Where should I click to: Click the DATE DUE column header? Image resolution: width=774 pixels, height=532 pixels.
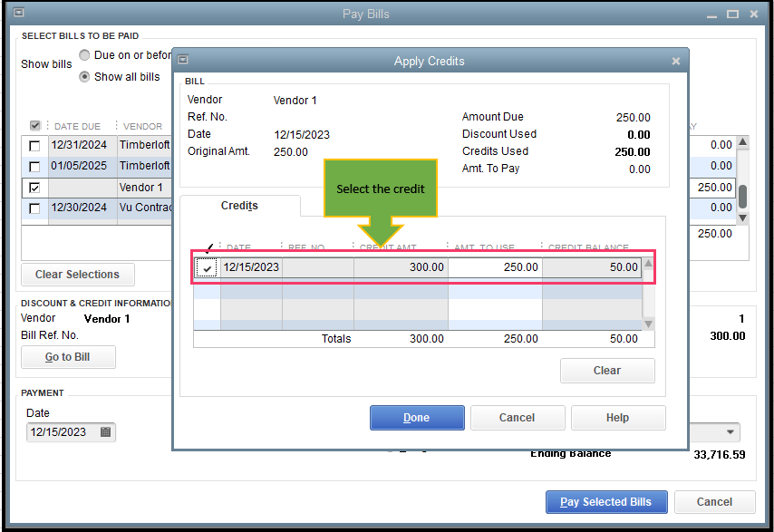(x=78, y=126)
